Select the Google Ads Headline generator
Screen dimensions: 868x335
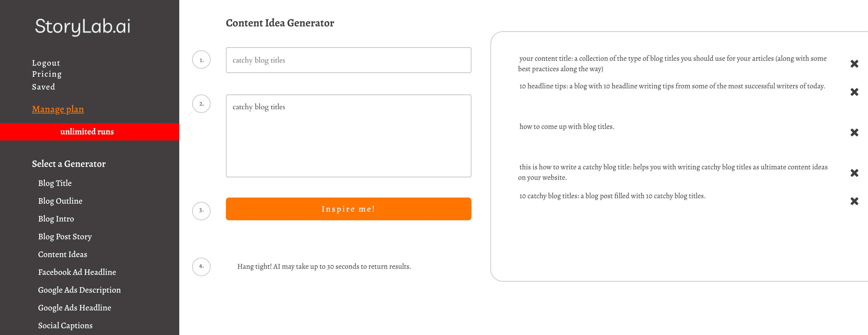coord(74,307)
